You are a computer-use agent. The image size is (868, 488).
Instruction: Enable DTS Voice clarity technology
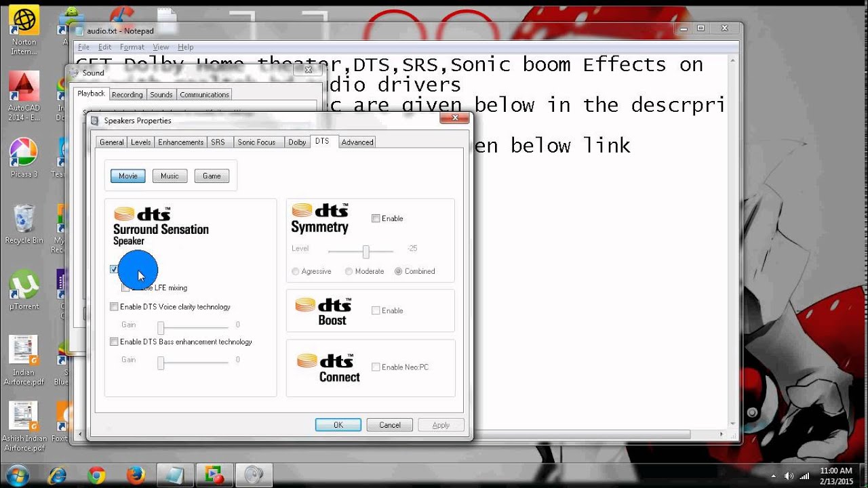(114, 306)
